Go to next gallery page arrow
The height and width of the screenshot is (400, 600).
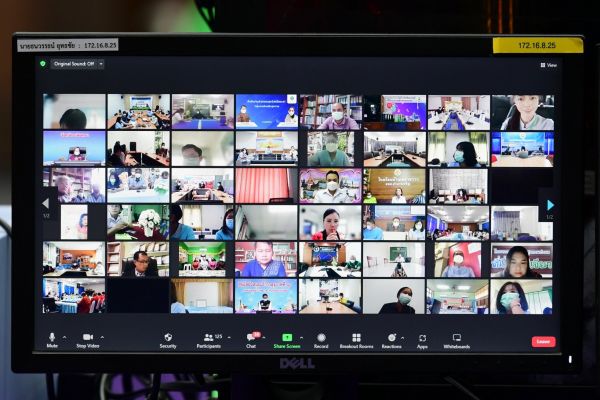pyautogui.click(x=548, y=205)
